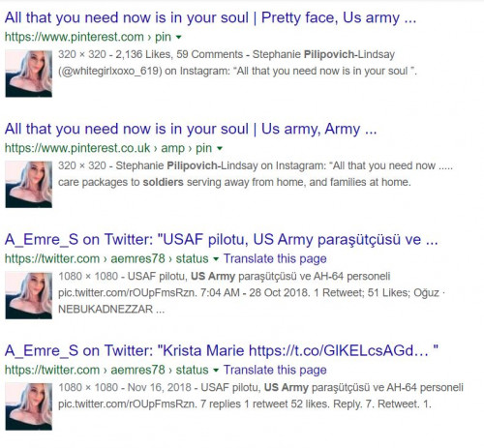This screenshot has width=484, height=448.
Task: Expand dropdown arrow beside pinterest.co.uk › amp › pin
Action: 220,148
